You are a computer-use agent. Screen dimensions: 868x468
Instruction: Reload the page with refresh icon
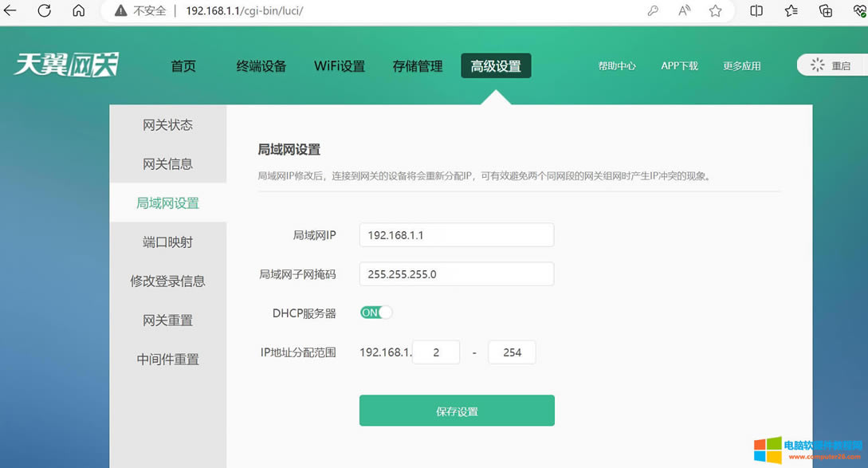(45, 11)
